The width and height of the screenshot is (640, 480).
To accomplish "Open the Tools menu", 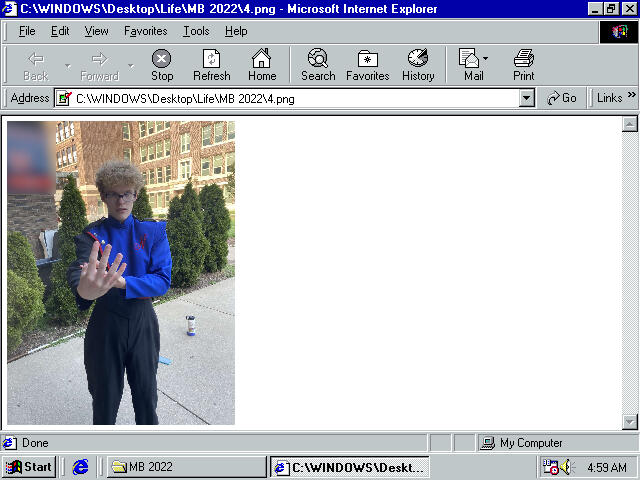I will (x=196, y=31).
